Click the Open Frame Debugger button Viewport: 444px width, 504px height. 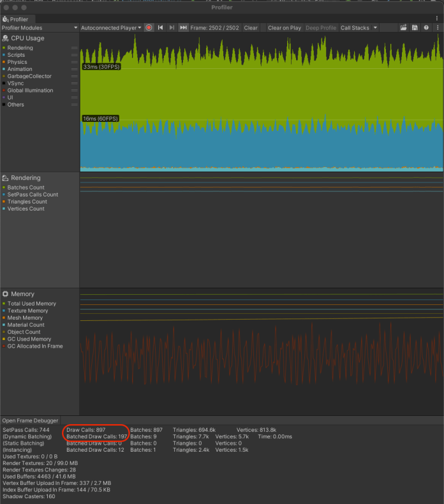[30, 420]
